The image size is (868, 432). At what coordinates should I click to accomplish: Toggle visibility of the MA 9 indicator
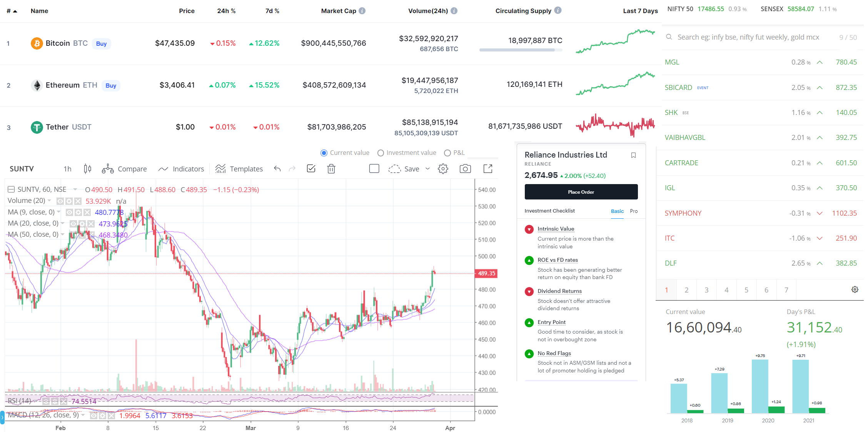point(69,212)
